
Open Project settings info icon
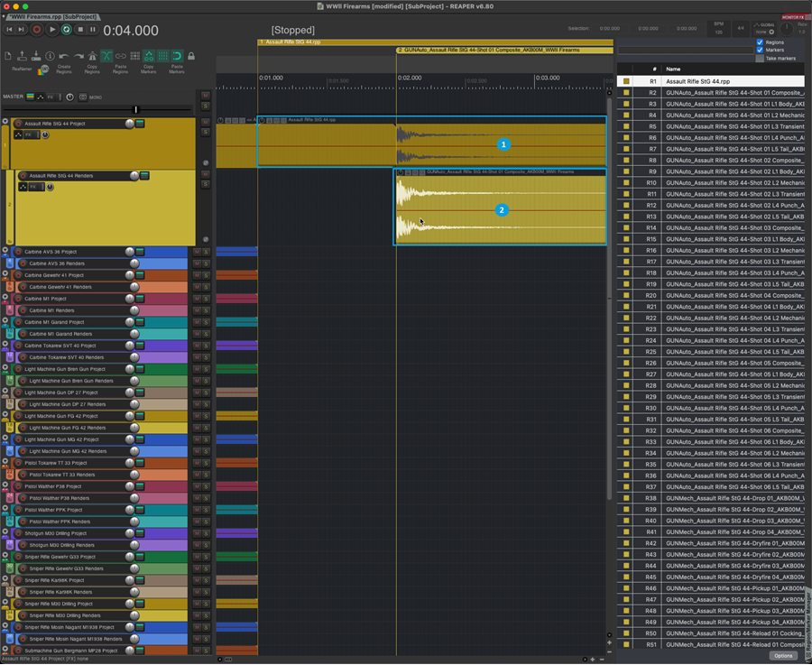[50, 56]
